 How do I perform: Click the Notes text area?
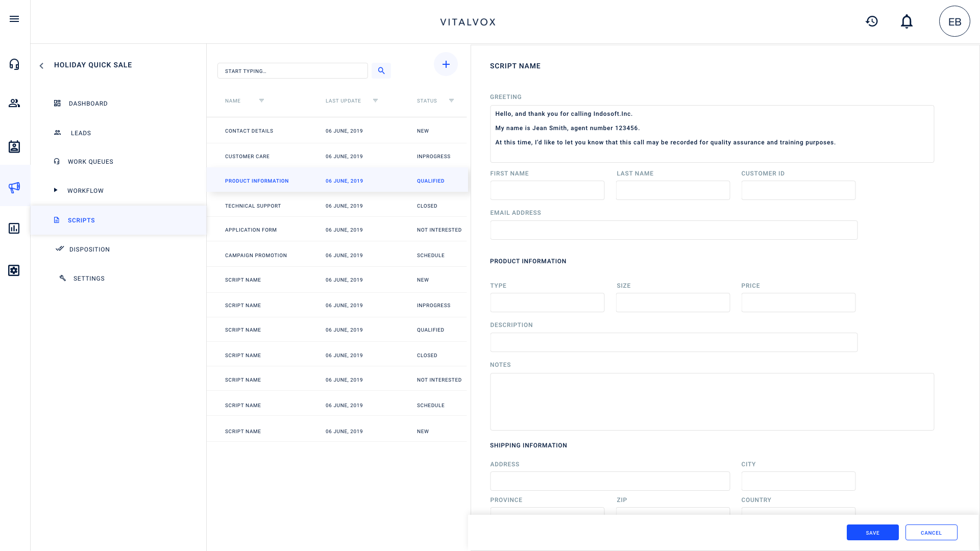[x=712, y=402]
